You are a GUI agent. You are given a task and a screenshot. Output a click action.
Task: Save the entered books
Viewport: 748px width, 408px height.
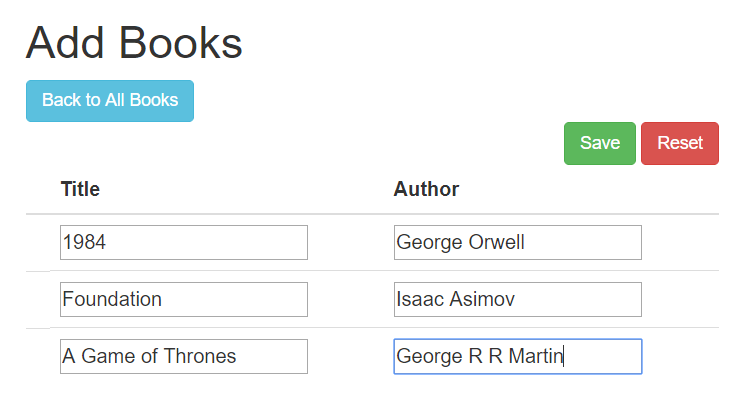[600, 143]
